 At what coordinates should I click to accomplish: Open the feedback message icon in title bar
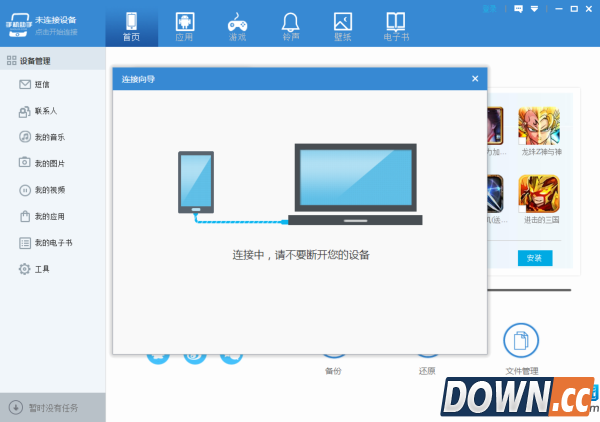518,8
